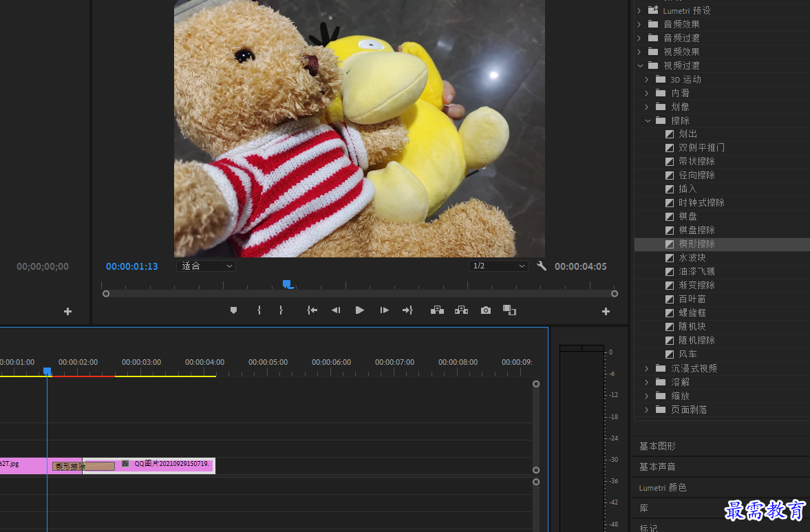
Task: Click the program monitor playhead marker
Action: click(287, 284)
